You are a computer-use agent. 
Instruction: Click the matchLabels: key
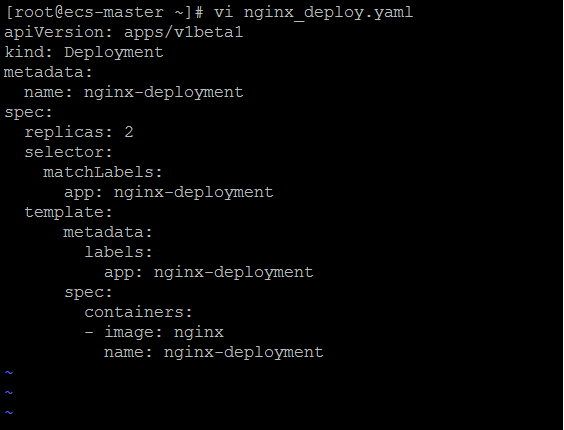(103, 172)
